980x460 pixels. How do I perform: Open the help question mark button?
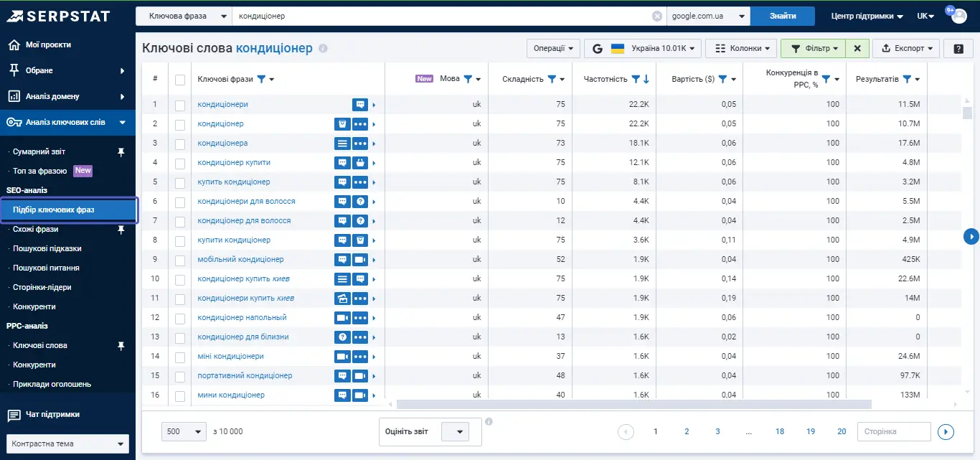click(x=958, y=49)
